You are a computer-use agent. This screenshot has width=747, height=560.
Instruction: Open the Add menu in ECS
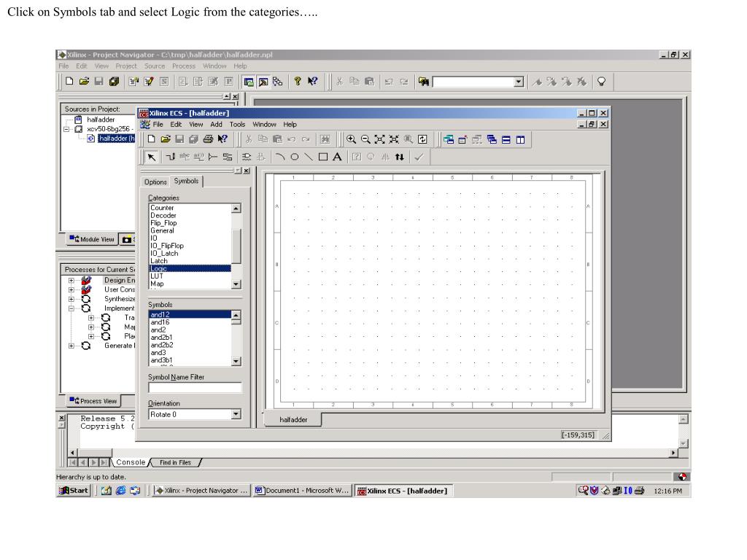(x=216, y=124)
